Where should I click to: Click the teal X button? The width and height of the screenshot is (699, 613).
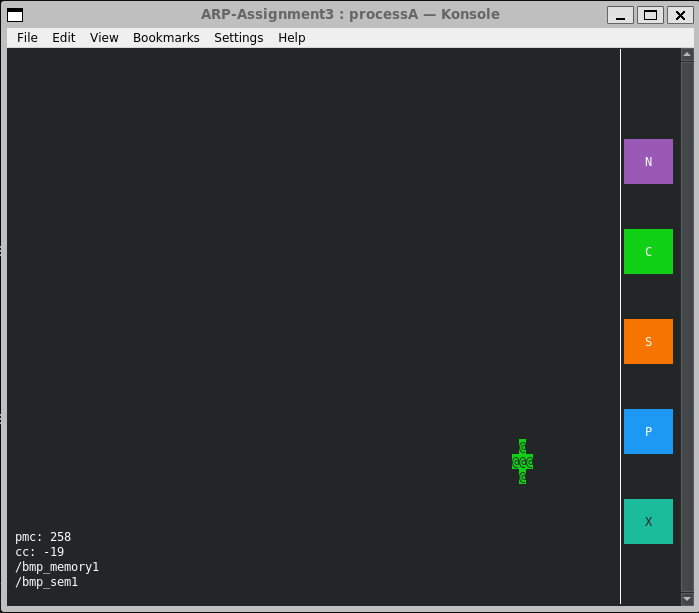[x=648, y=522]
